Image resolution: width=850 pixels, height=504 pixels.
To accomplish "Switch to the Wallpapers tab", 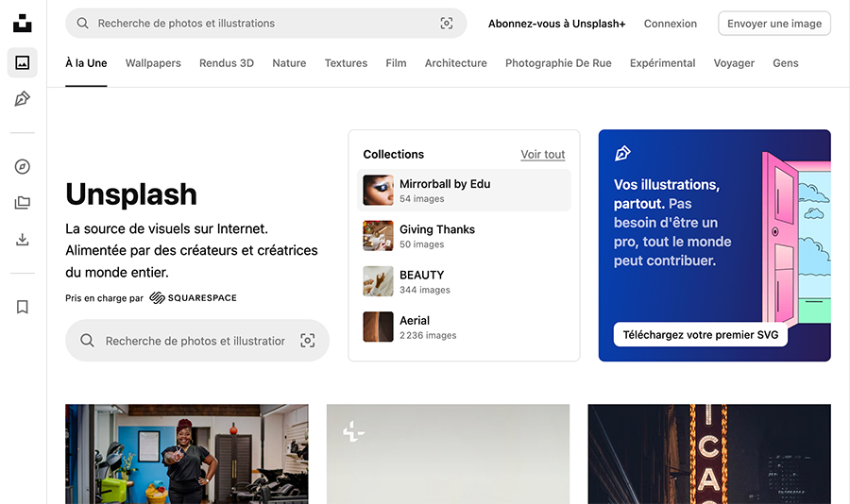I will point(153,63).
